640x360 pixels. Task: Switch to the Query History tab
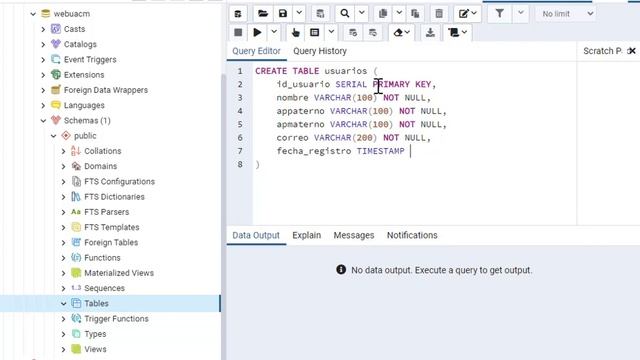pyautogui.click(x=320, y=51)
